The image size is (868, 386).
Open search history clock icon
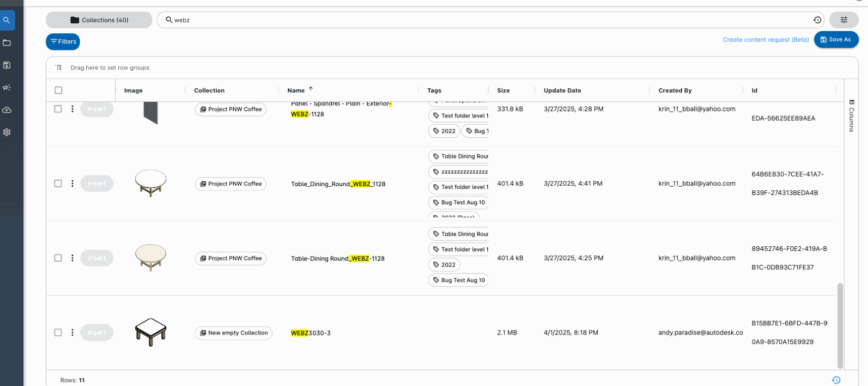coord(817,20)
